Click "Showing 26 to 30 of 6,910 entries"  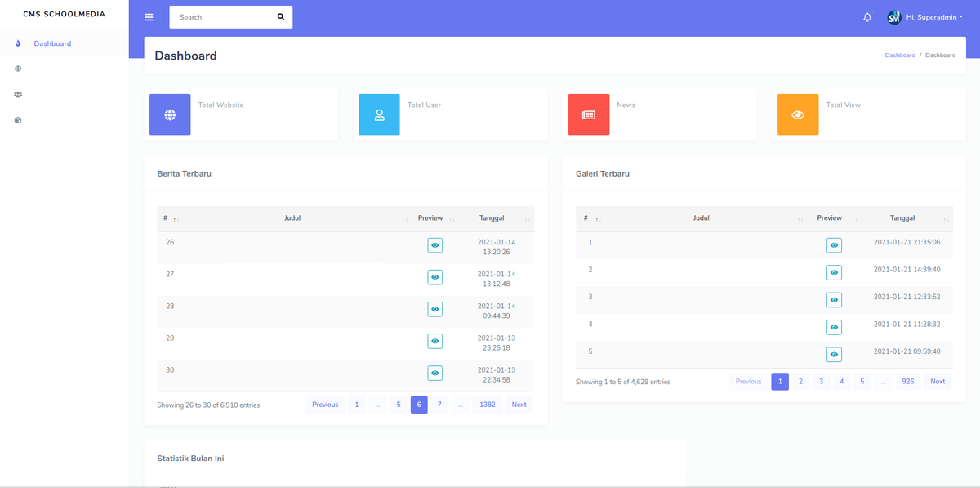(x=208, y=405)
